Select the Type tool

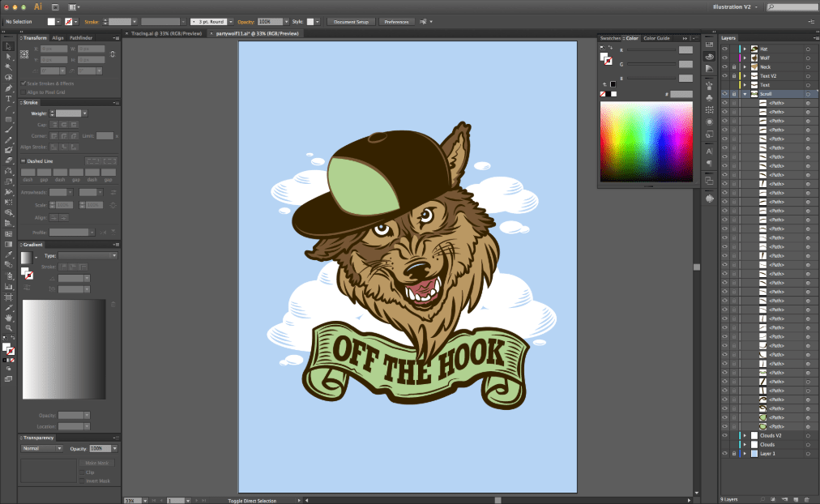coord(9,98)
